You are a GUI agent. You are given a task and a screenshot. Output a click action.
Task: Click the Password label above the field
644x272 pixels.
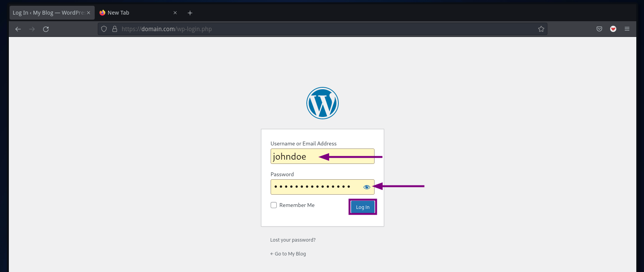point(282,174)
